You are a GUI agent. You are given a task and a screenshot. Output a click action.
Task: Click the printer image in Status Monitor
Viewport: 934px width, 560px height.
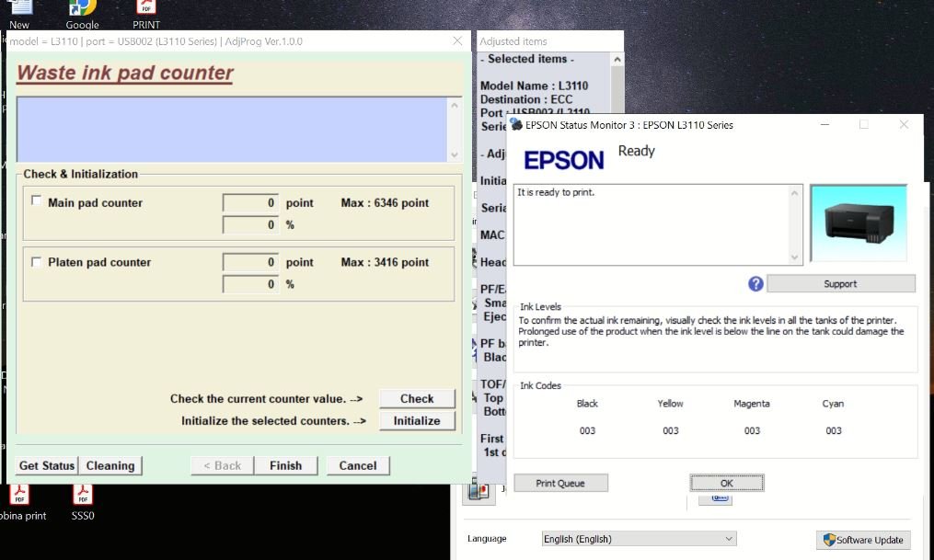(x=859, y=223)
